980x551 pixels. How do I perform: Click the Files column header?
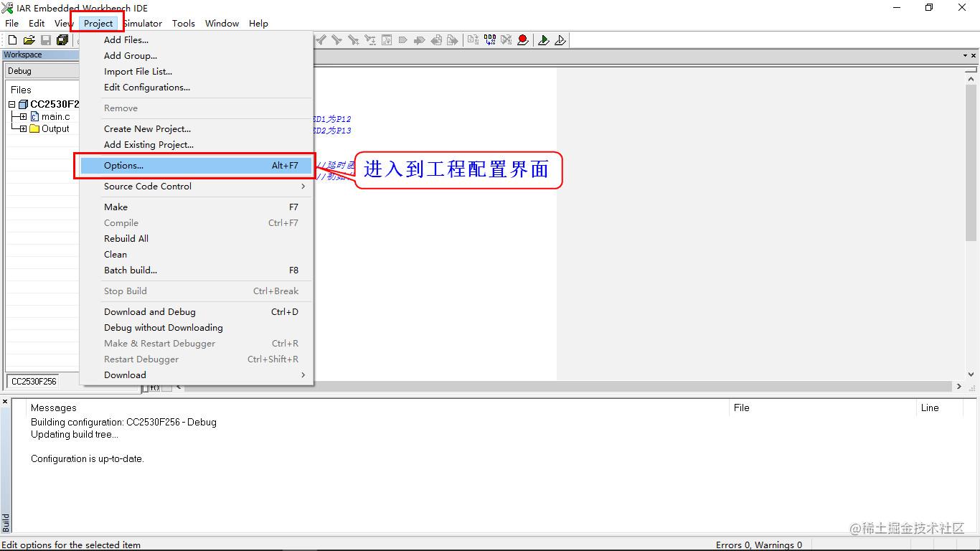[x=21, y=90]
